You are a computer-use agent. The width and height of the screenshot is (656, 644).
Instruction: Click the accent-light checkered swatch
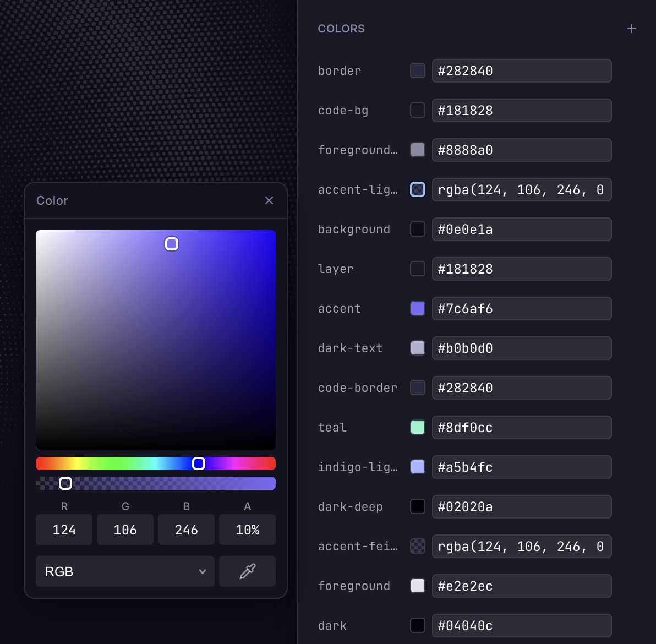[417, 189]
